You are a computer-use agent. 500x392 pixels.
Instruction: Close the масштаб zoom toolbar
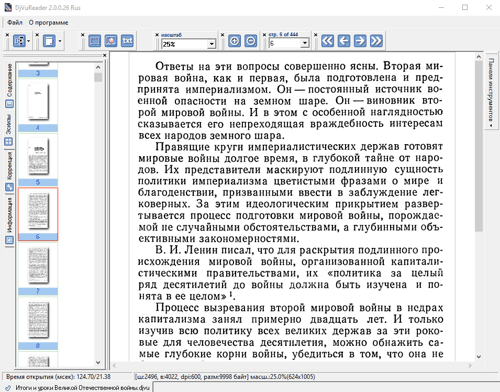[x=157, y=34]
